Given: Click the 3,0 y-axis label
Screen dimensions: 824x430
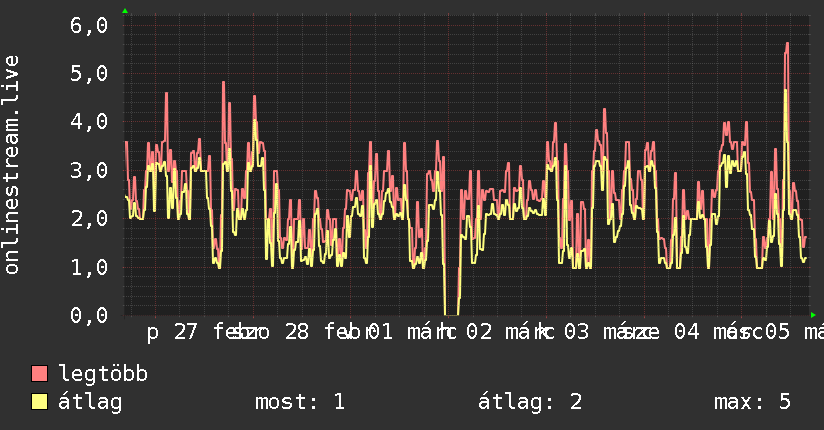Looking at the screenshot, I should [x=89, y=171].
